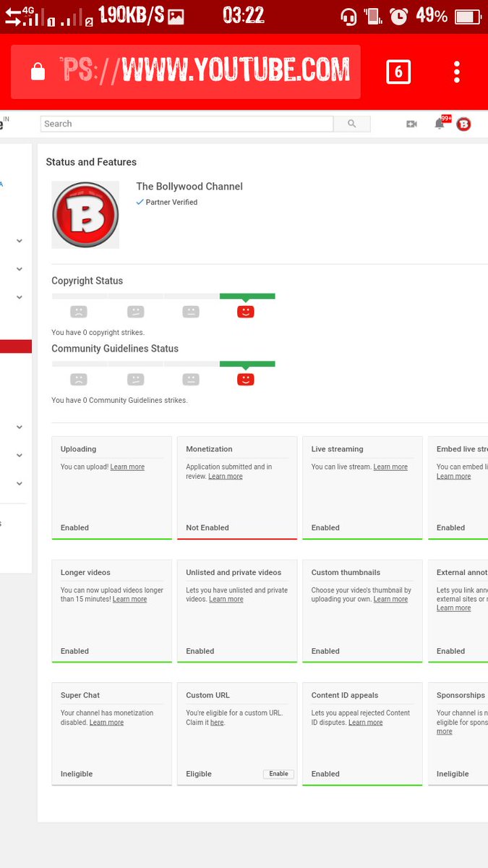Click the Enable button for Custom URL
This screenshot has width=488, height=868.
(x=278, y=774)
